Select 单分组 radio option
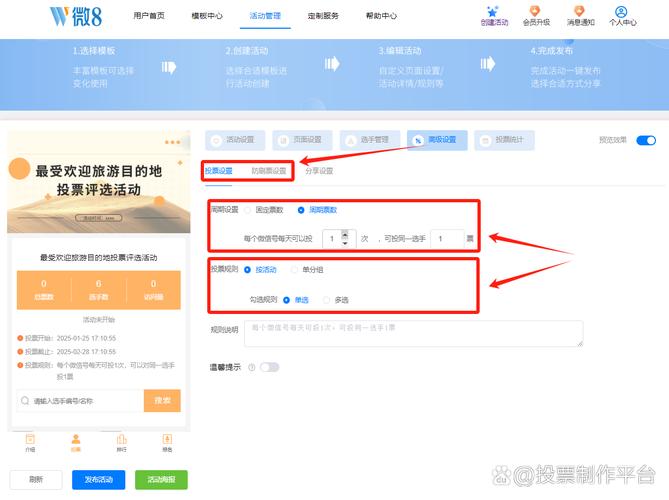The width and height of the screenshot is (669, 500). 295,269
